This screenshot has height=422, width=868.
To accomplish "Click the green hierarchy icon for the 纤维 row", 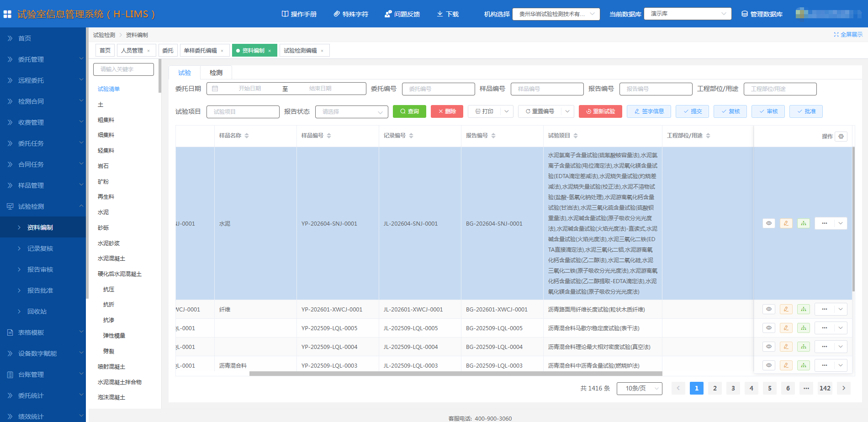I will (803, 309).
